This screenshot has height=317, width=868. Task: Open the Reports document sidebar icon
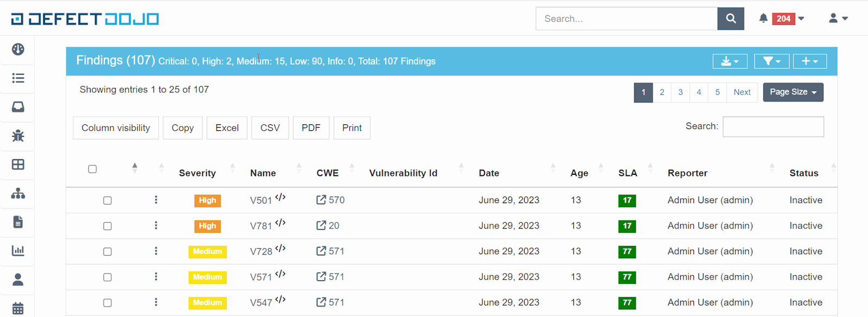pyautogui.click(x=18, y=222)
